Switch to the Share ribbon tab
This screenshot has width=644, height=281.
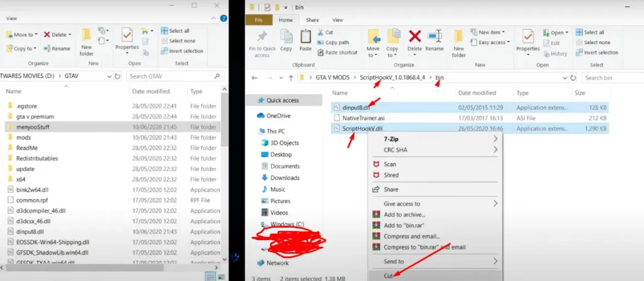tap(312, 19)
